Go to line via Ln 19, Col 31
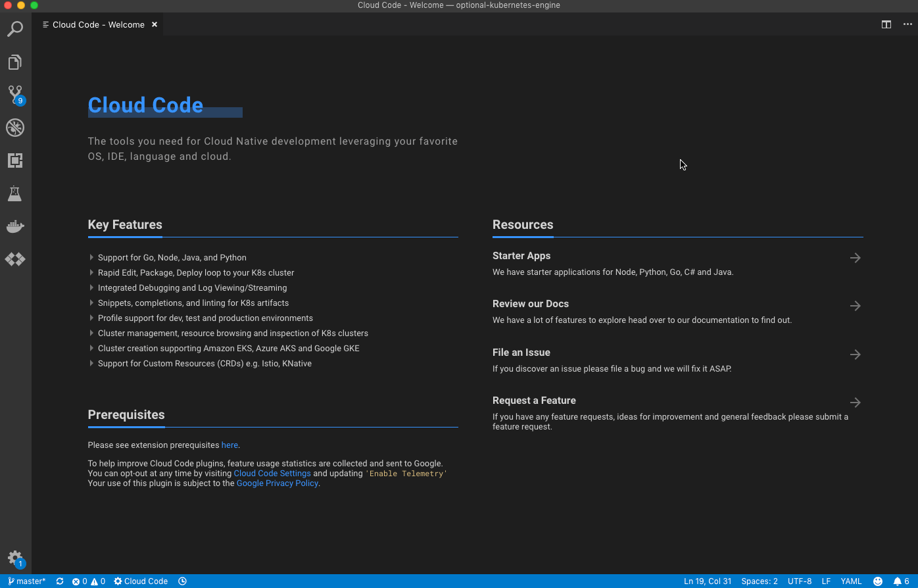This screenshot has width=918, height=588. tap(708, 581)
